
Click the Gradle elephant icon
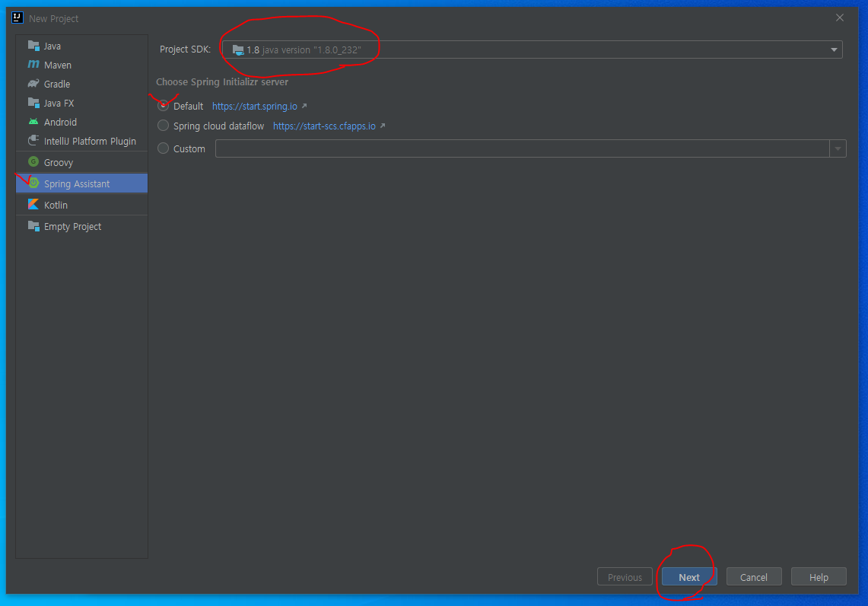pos(33,84)
